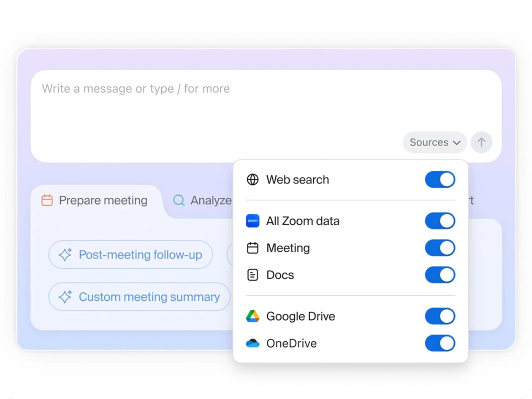Toggle the Meeting source switch
Viewport: 532px width, 399px height.
click(440, 248)
